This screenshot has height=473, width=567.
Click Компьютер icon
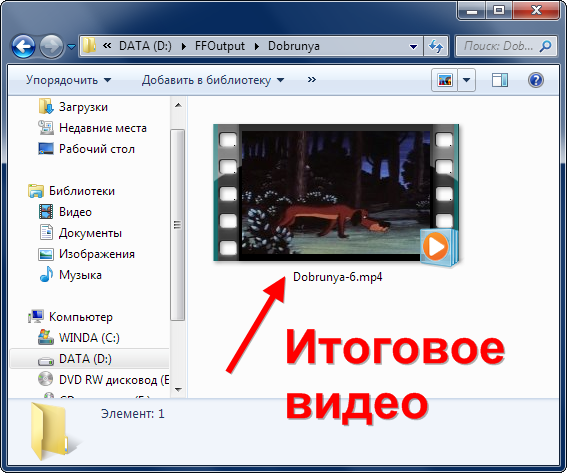coord(36,316)
